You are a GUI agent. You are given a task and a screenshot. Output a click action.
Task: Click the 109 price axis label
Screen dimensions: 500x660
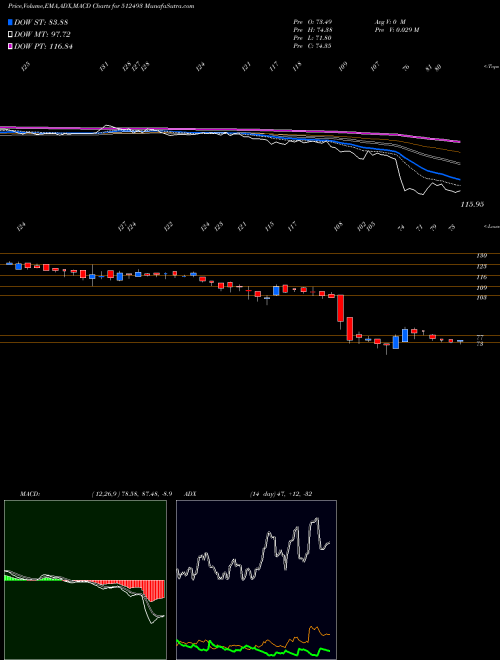click(482, 288)
